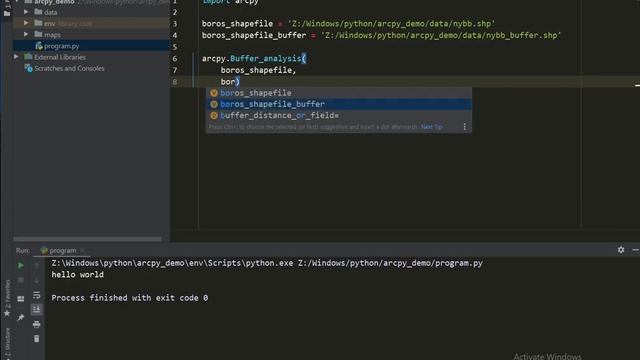
Task: Click the restore layout icon in Run panel
Action: pyautogui.click(x=20, y=299)
